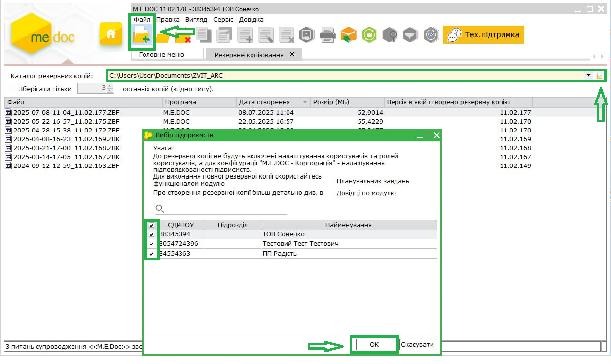Viewport: 611px width, 364px height.
Task: Click the safe hexagon toolbar icon
Action: [x=307, y=35]
